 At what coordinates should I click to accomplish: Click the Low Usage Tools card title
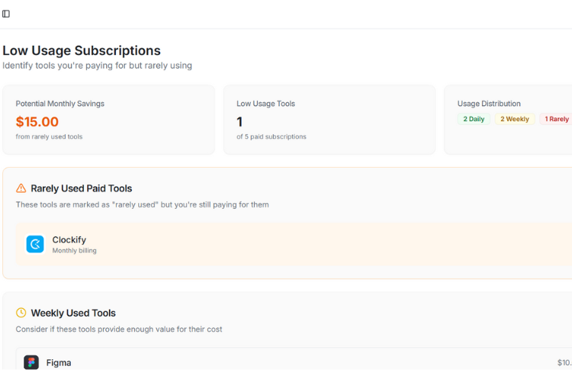click(265, 104)
